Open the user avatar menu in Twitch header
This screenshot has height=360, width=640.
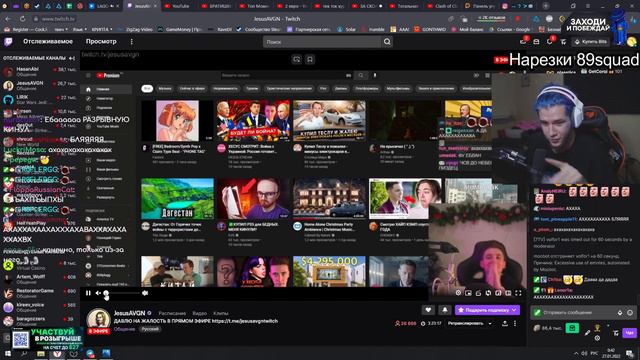(631, 42)
